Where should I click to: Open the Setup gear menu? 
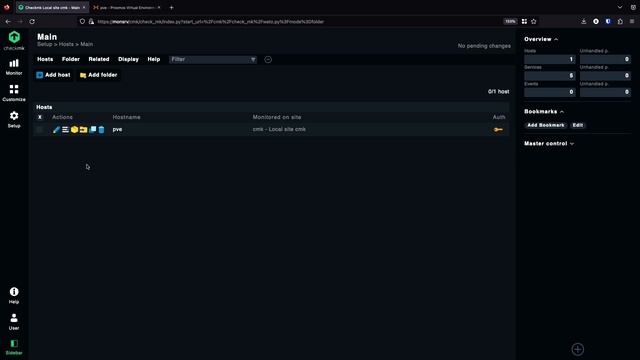pyautogui.click(x=14, y=119)
